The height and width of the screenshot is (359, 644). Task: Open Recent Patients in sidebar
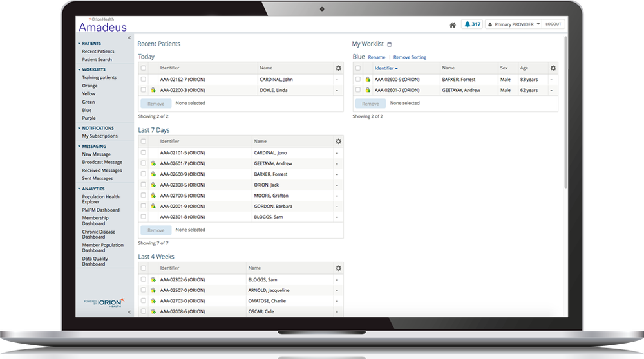[x=98, y=51]
